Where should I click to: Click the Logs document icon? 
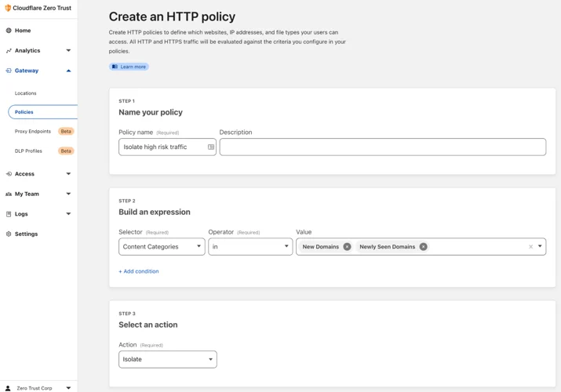coord(9,214)
